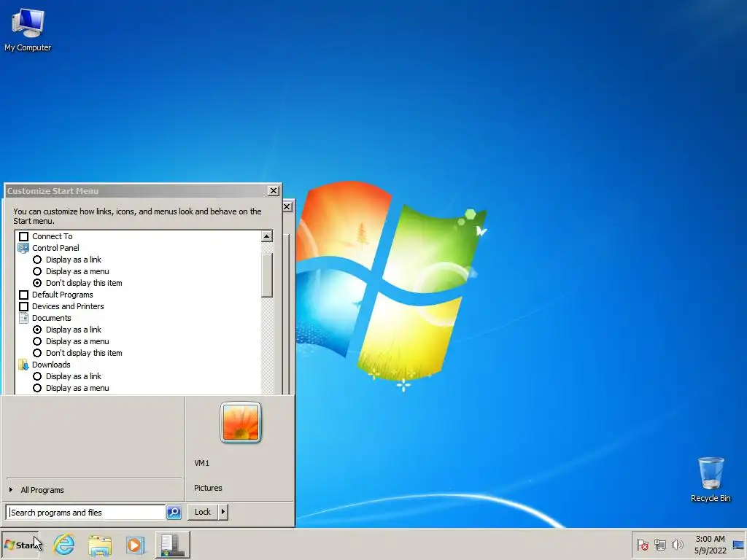Click the Show Desktop icon in the tray
Image resolution: width=747 pixels, height=560 pixels.
pyautogui.click(x=738, y=545)
